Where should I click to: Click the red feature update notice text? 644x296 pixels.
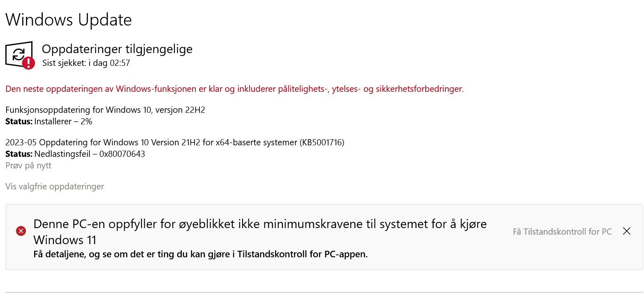point(234,89)
